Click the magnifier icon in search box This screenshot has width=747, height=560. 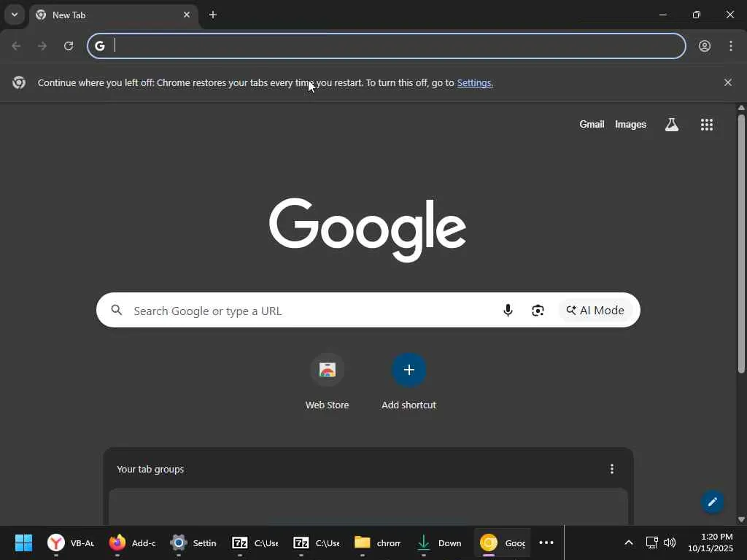(x=117, y=311)
